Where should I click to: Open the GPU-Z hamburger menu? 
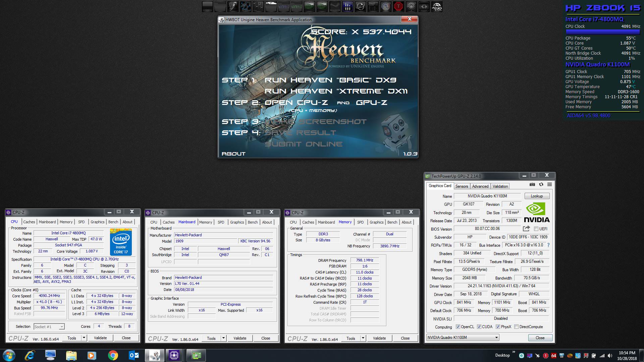(x=549, y=184)
